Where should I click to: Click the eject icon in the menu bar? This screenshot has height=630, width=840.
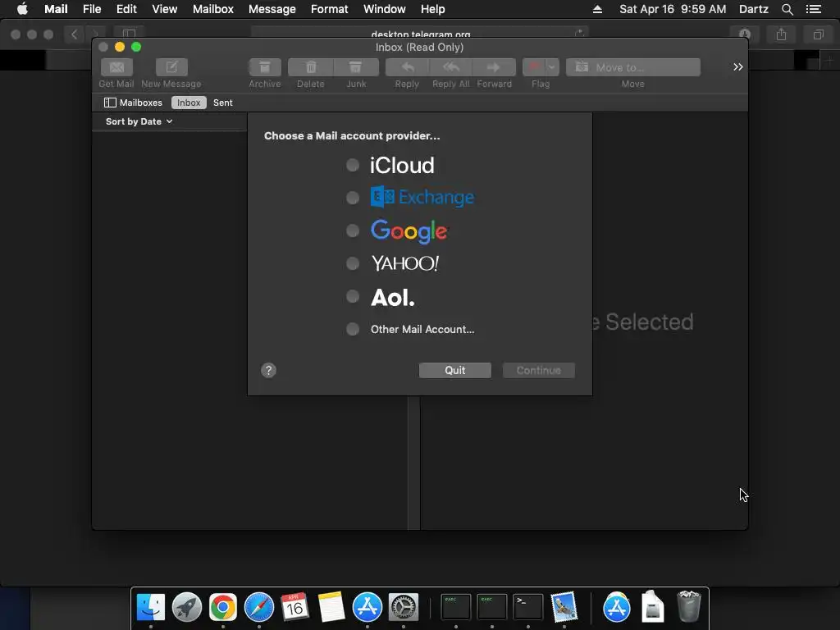597,9
